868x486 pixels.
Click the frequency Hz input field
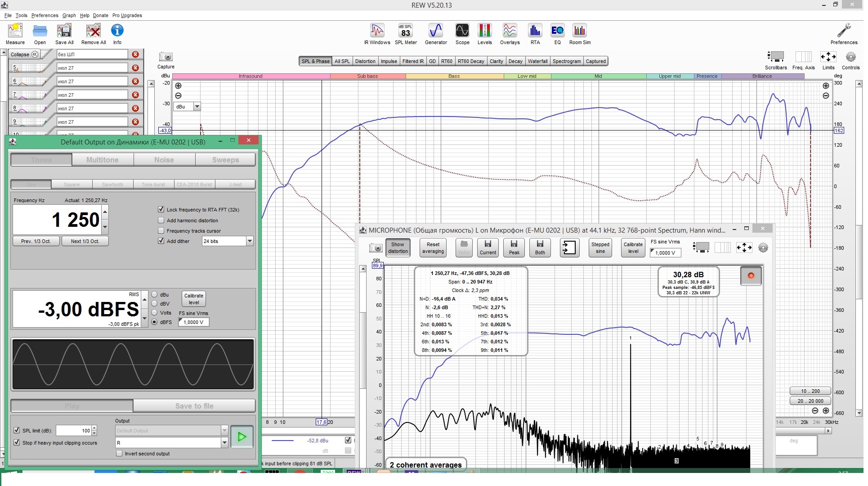click(x=58, y=220)
